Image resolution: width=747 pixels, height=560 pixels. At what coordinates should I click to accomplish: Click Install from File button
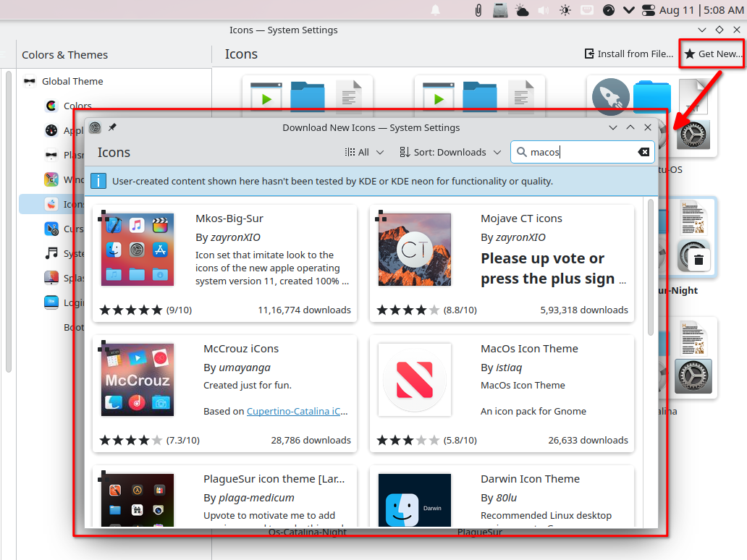[629, 54]
